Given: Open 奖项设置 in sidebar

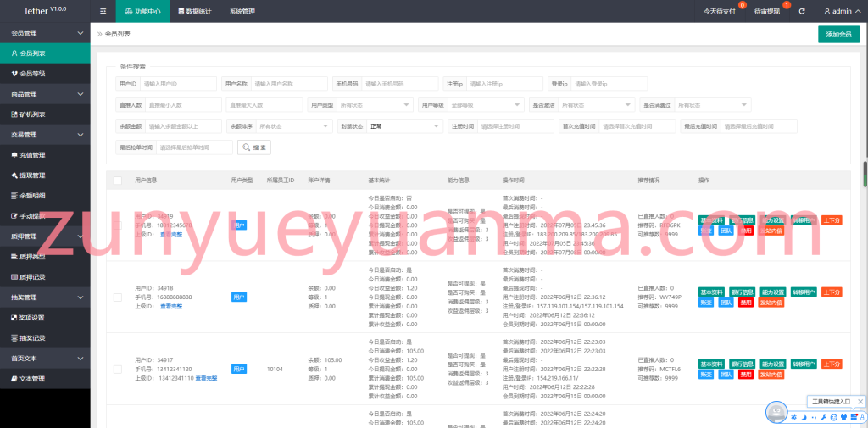Looking at the screenshot, I should (45, 318).
